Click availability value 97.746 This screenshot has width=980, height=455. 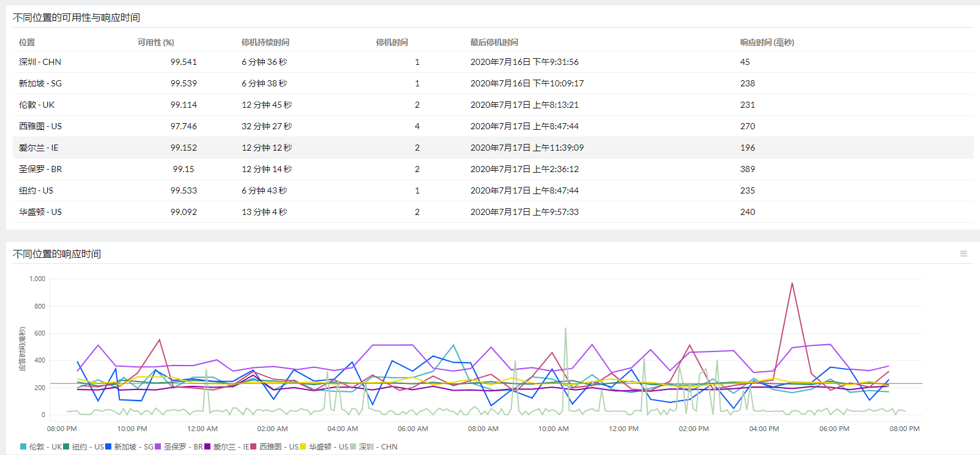pyautogui.click(x=184, y=126)
